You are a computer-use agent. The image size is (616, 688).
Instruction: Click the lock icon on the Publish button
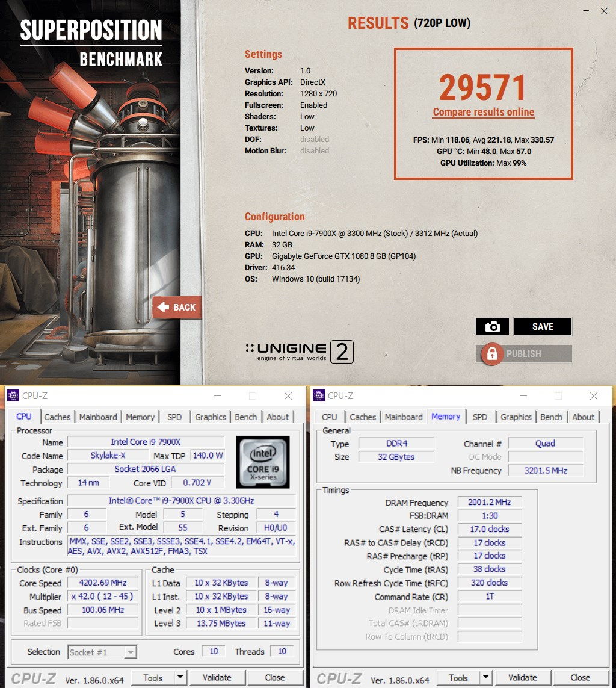(492, 354)
